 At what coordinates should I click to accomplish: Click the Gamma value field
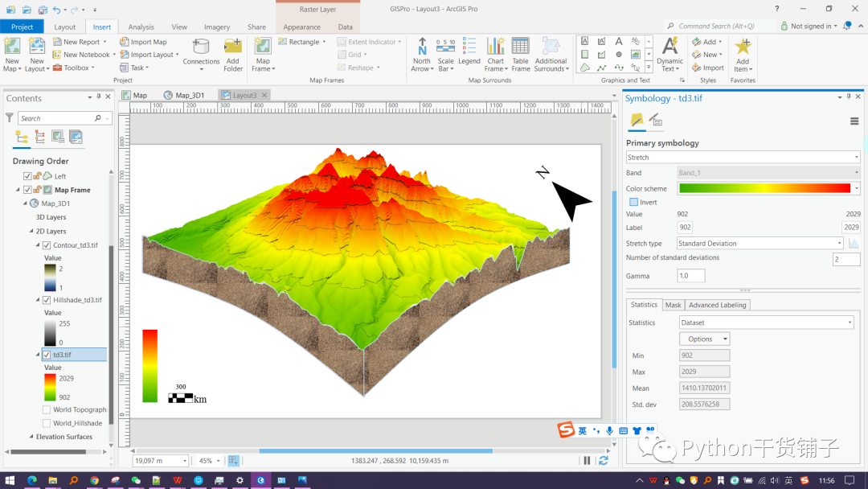pos(691,275)
